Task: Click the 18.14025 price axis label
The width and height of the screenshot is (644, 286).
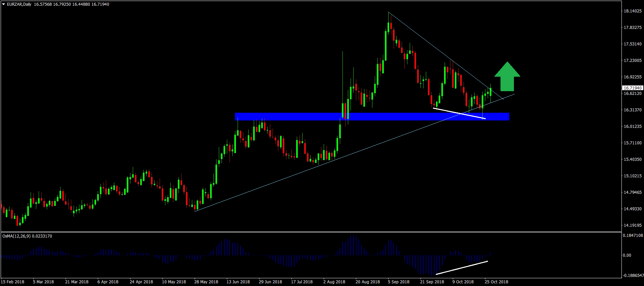Action: coord(633,11)
